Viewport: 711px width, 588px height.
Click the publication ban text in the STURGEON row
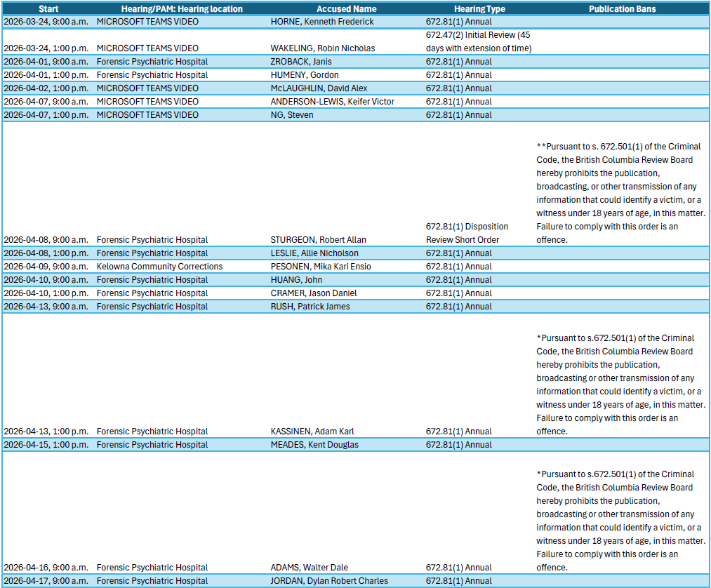(620, 193)
